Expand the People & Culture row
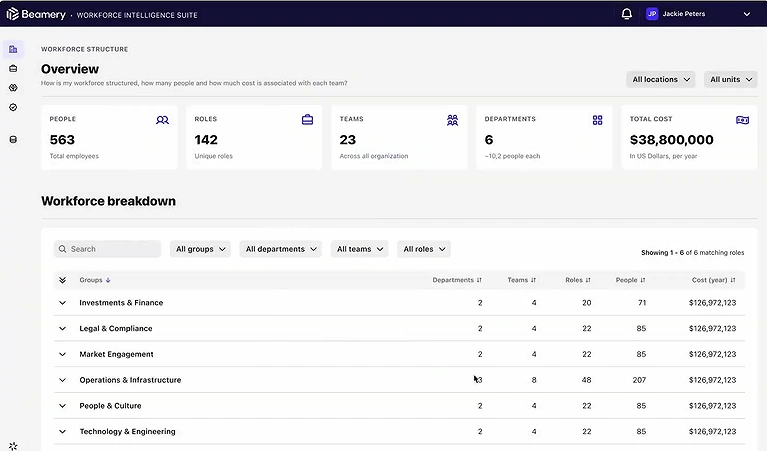This screenshot has height=451, width=767. click(62, 406)
